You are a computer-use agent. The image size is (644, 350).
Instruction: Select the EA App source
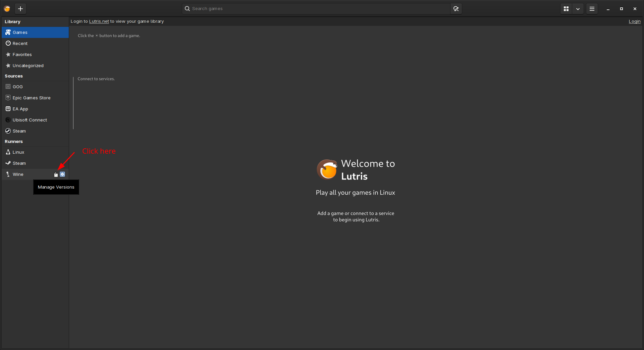20,109
